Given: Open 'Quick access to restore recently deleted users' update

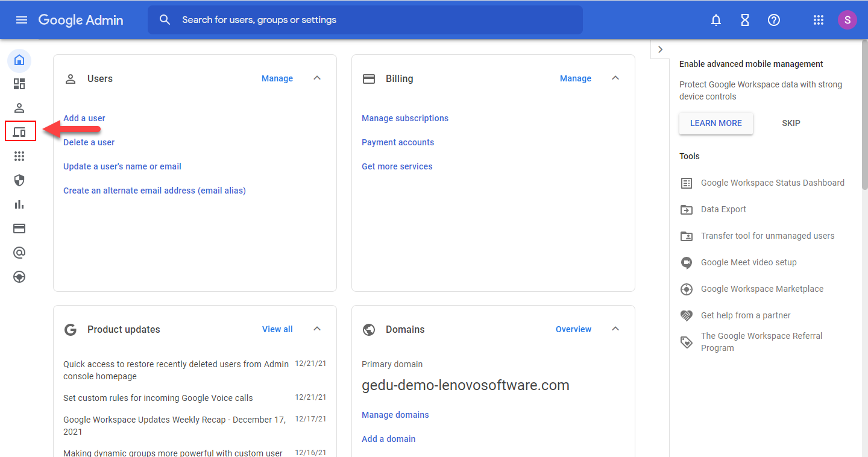Looking at the screenshot, I should click(x=176, y=370).
